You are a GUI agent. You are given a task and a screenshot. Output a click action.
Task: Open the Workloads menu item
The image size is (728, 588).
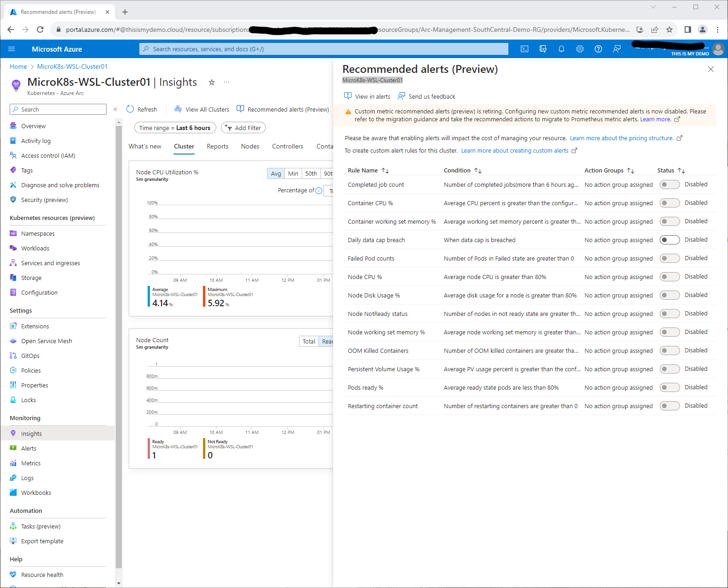(x=35, y=248)
